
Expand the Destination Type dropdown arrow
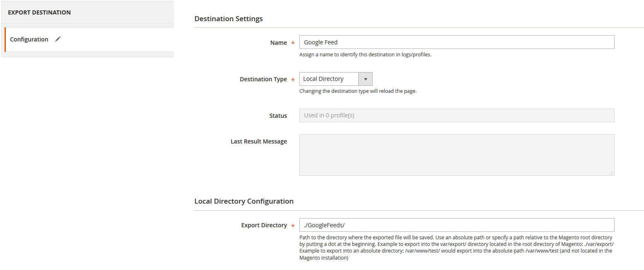[x=365, y=79]
